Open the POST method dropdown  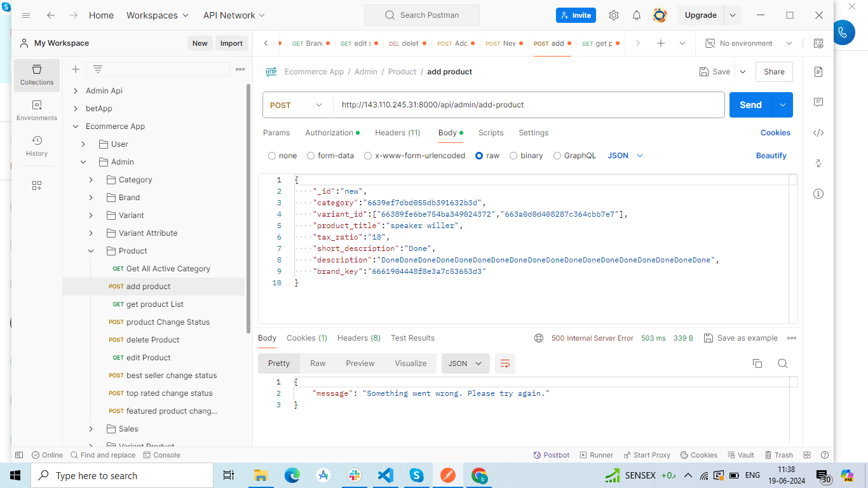297,105
